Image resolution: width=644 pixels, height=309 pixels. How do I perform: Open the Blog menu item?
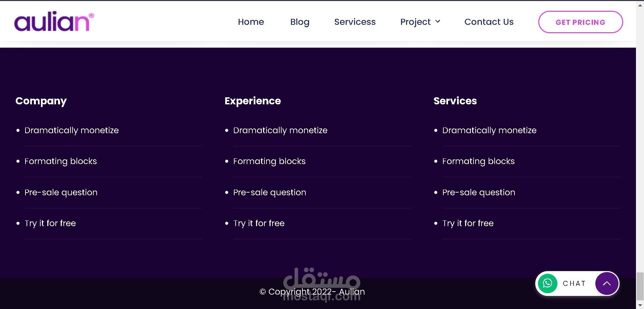click(x=300, y=22)
